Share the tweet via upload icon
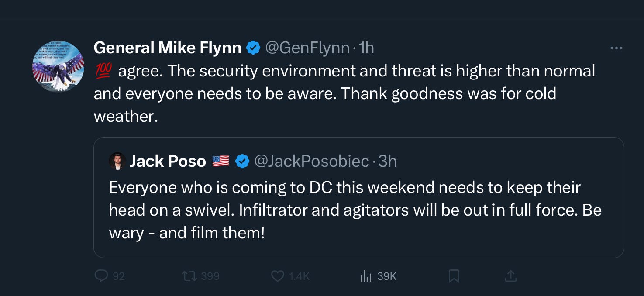Screen dimensions: 644x296 (511, 276)
